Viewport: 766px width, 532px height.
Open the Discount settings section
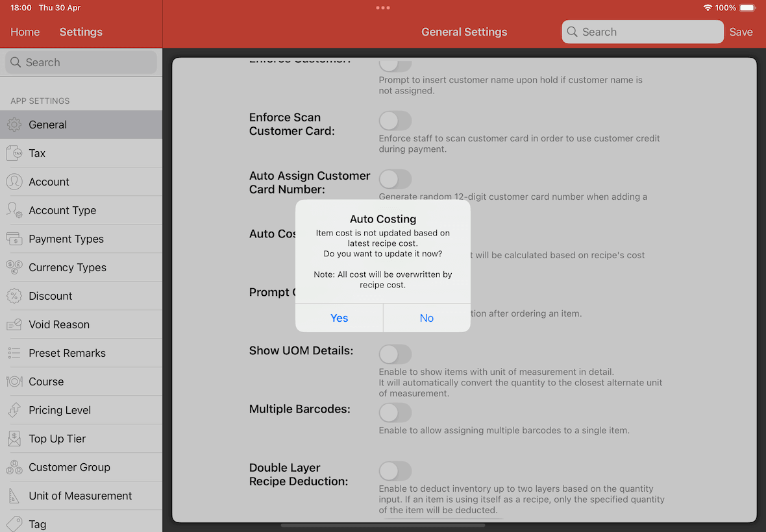(x=81, y=296)
